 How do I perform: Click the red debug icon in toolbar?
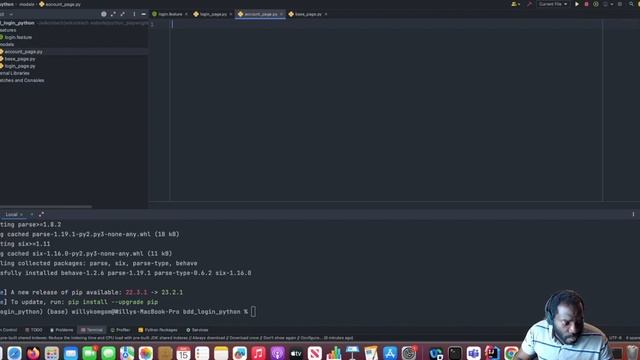pyautogui.click(x=587, y=4)
